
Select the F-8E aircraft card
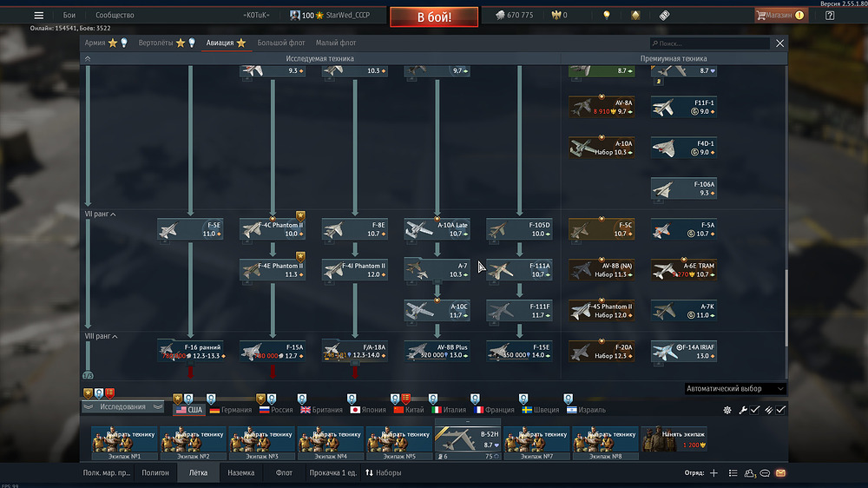point(355,229)
